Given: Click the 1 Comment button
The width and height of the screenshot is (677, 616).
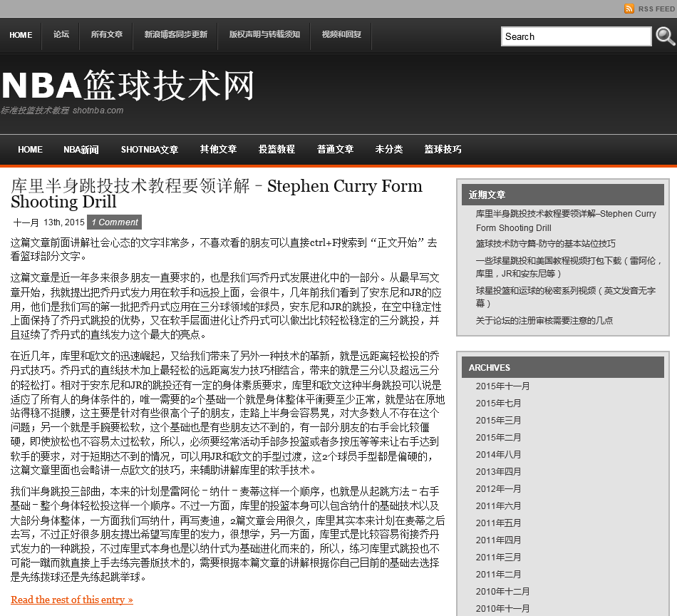Looking at the screenshot, I should pyautogui.click(x=115, y=222).
